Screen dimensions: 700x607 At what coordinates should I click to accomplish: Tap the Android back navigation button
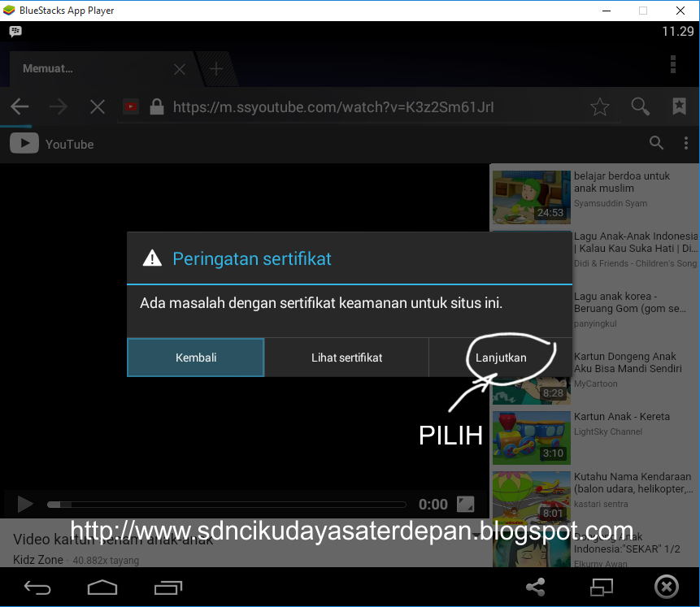(37, 587)
